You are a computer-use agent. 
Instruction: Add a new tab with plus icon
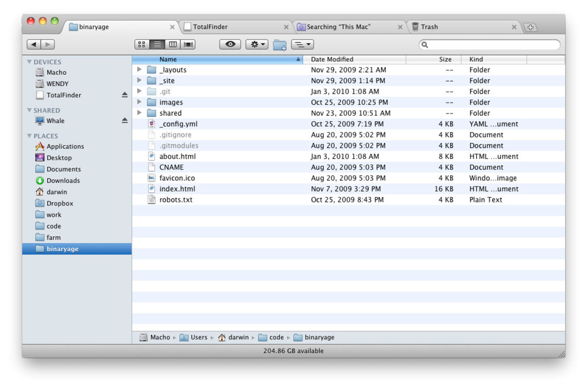click(530, 27)
